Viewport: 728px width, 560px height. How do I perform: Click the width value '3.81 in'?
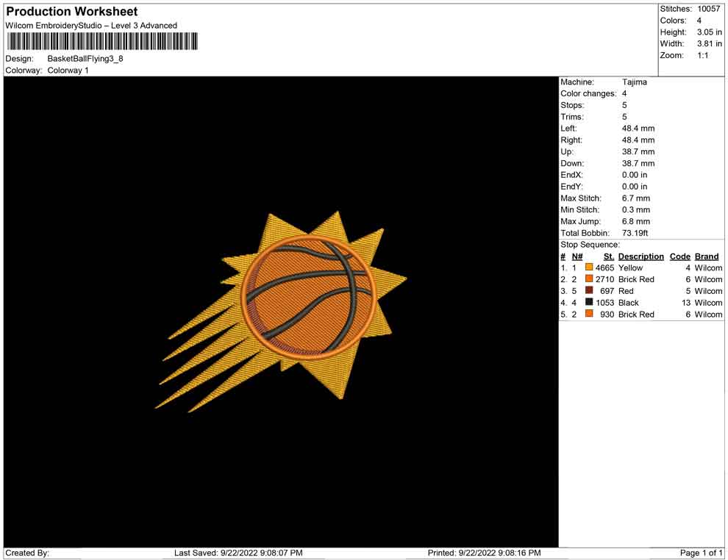709,43
